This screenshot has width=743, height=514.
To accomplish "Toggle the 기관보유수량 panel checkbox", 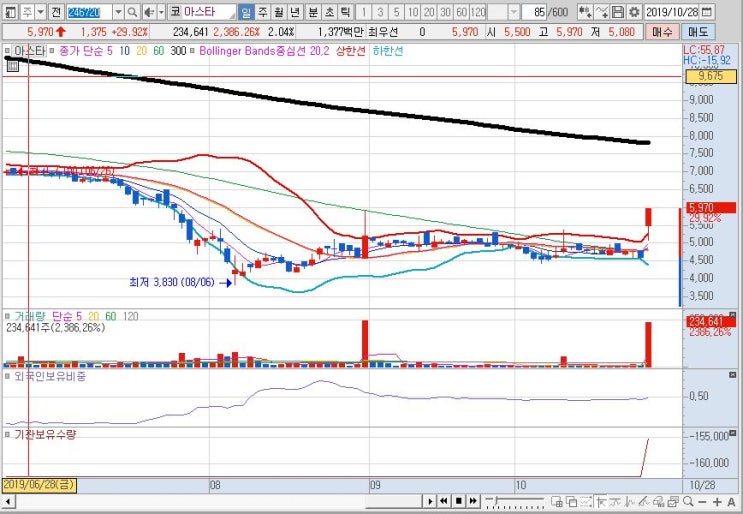I will coord(8,434).
